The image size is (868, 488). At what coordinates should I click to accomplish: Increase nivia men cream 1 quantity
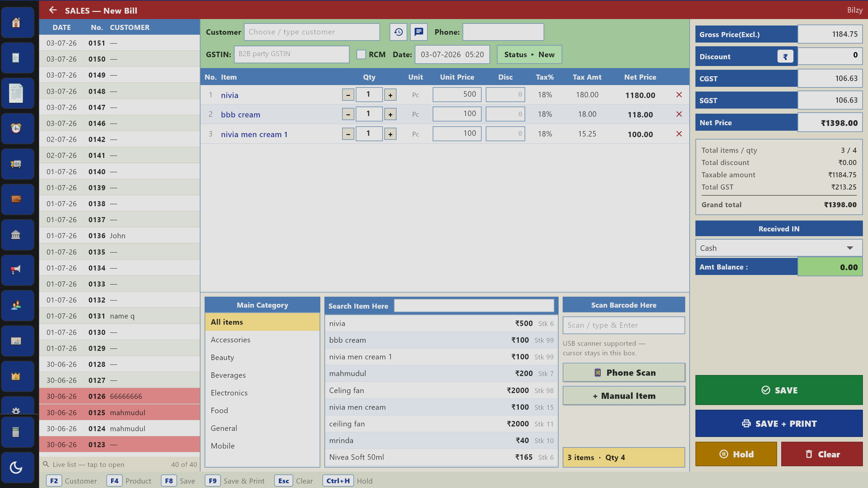[390, 134]
